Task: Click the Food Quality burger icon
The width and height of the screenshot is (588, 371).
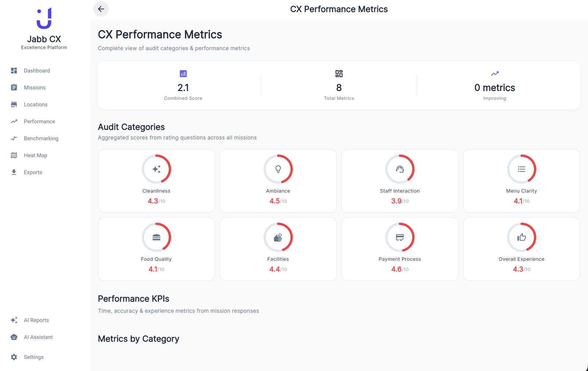Action: pos(156,238)
